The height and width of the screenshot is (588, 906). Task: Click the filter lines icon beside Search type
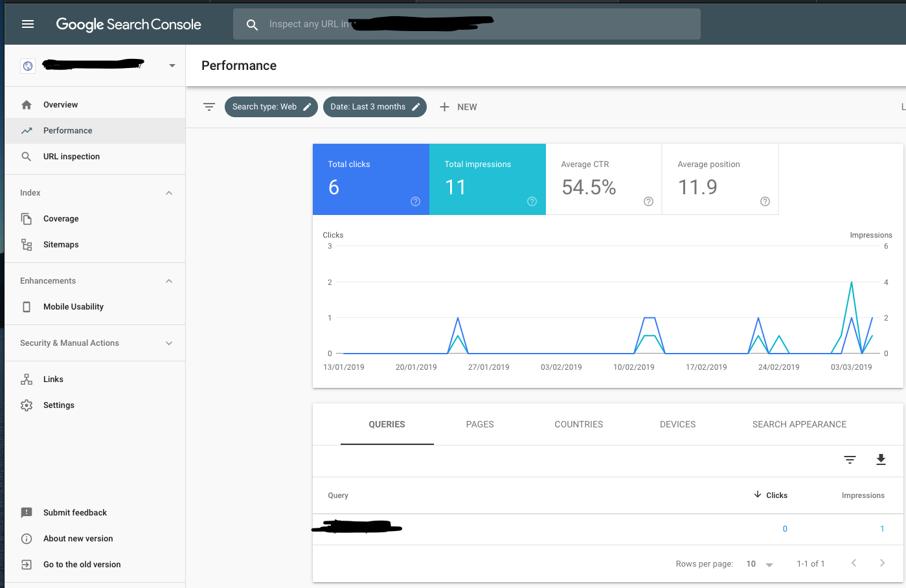[209, 107]
